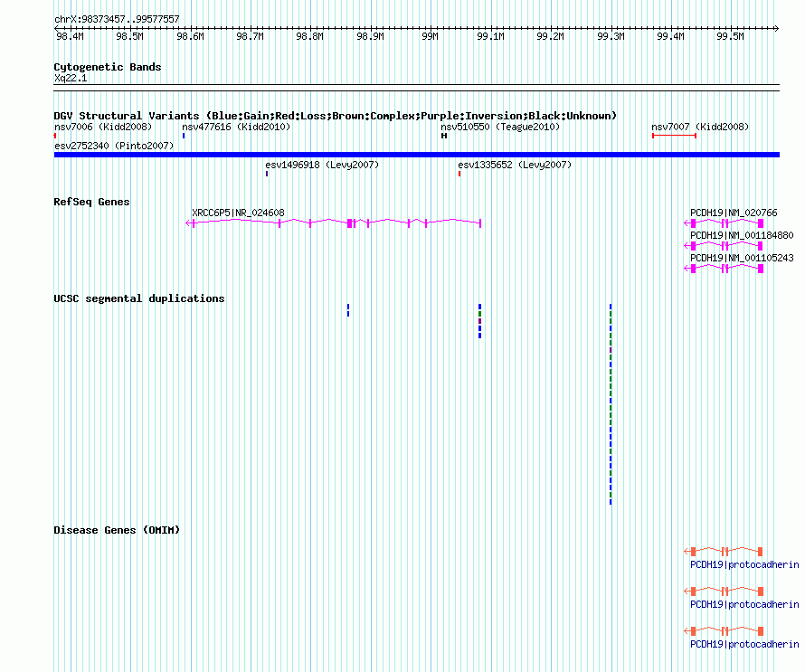Click the 99.4M ruler tick label
The image size is (805, 672).
[670, 36]
